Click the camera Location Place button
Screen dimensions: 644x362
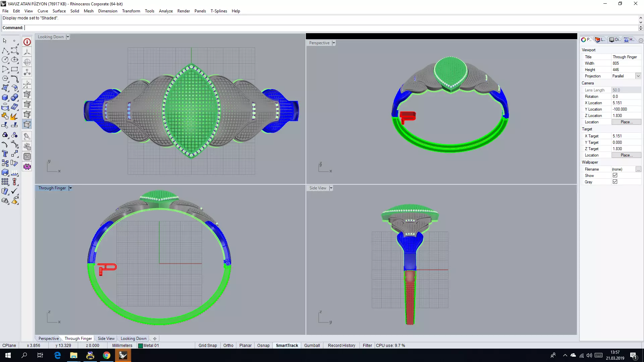pos(626,122)
